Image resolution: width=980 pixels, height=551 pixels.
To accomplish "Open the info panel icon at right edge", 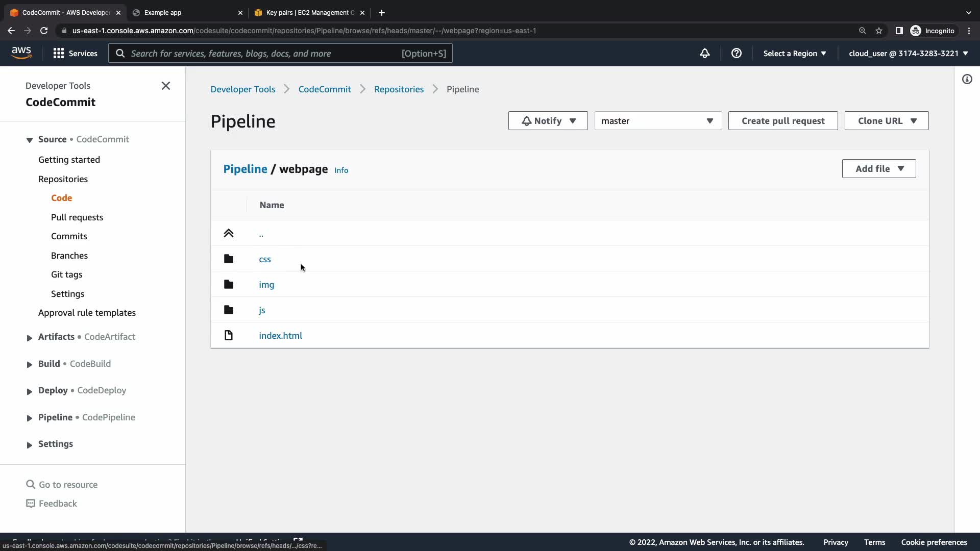I will coord(967,79).
